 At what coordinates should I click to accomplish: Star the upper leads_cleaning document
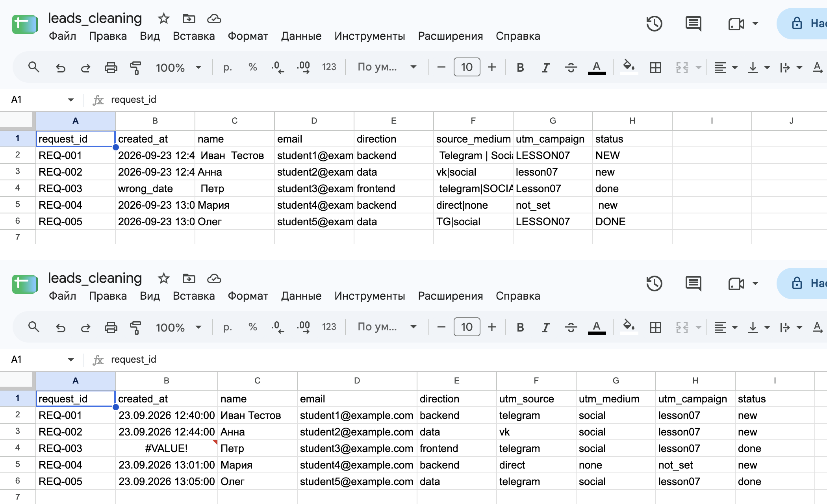tap(163, 19)
